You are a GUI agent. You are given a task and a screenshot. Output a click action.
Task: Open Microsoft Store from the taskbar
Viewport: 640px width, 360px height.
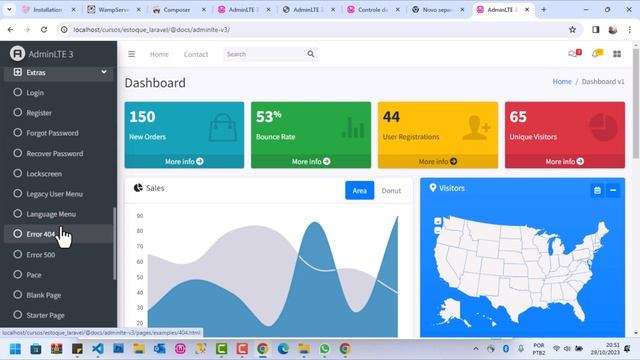click(36, 349)
